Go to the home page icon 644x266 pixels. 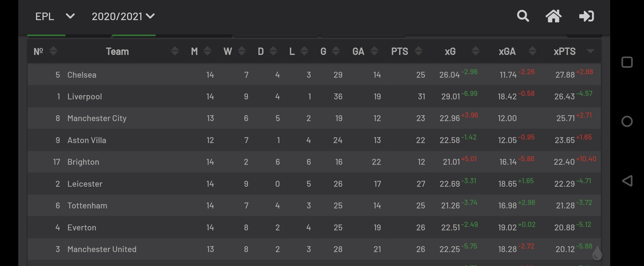point(554,16)
